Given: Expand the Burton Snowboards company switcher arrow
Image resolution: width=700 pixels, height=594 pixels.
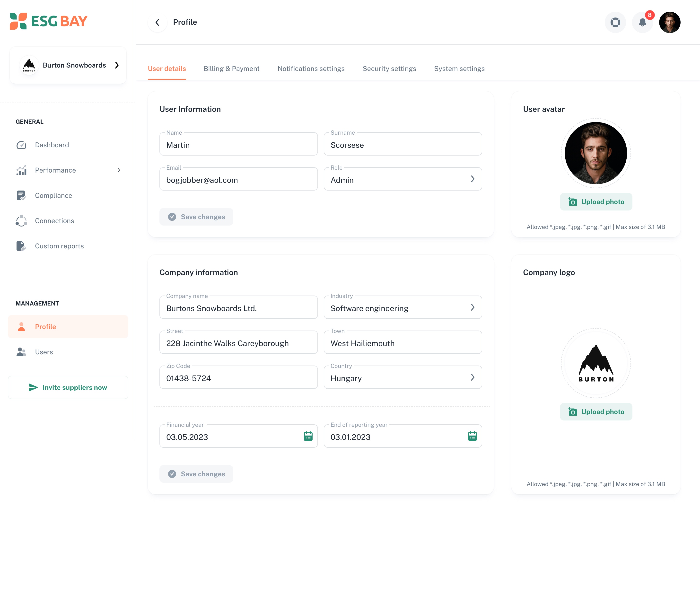Looking at the screenshot, I should coord(117,65).
